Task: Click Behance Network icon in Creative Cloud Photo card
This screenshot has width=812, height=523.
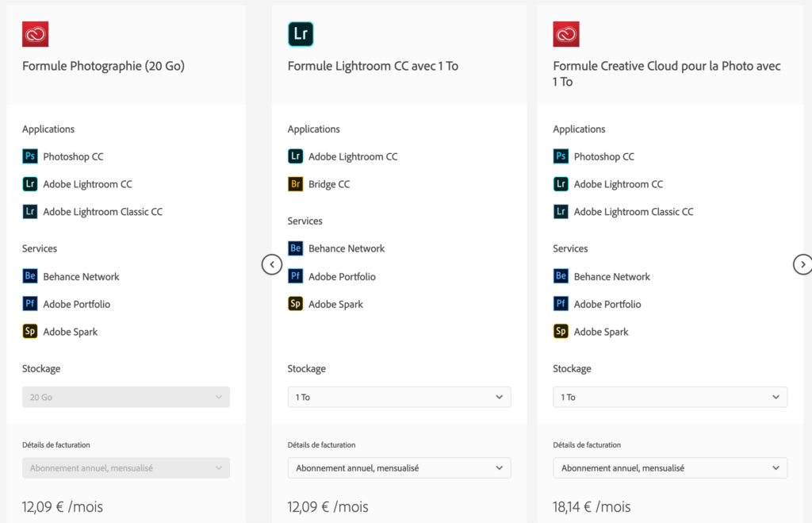Action: click(x=561, y=275)
